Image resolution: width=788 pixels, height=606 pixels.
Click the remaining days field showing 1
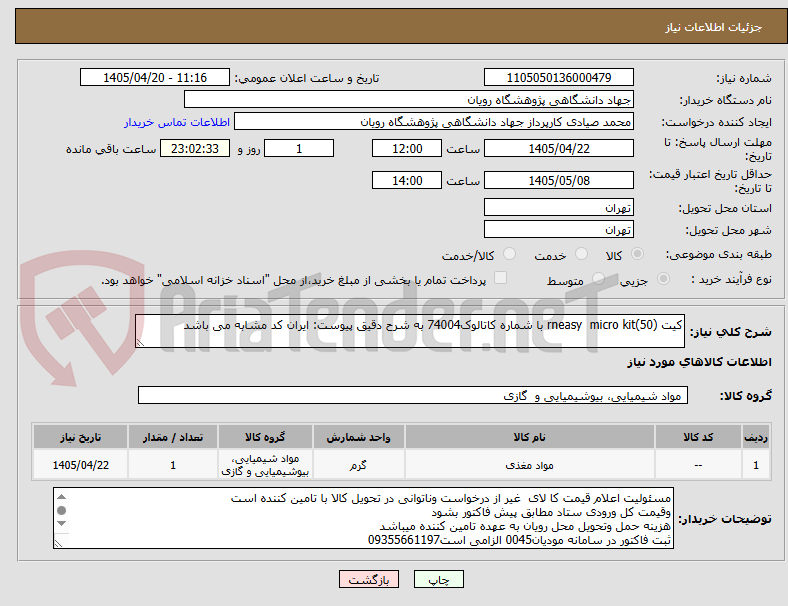click(299, 148)
